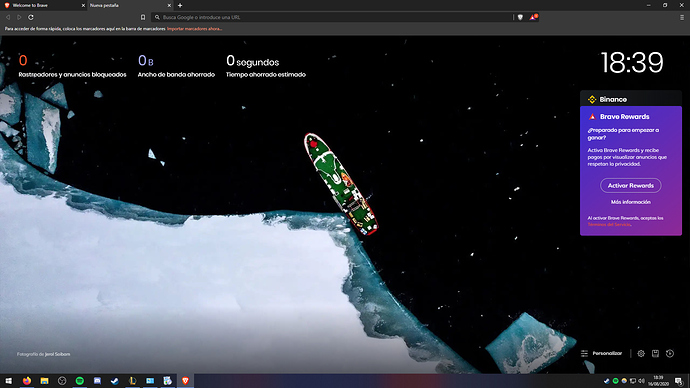Screen dimensions: 690x388
Task: Click the Activar Rewards button
Action: click(x=631, y=185)
